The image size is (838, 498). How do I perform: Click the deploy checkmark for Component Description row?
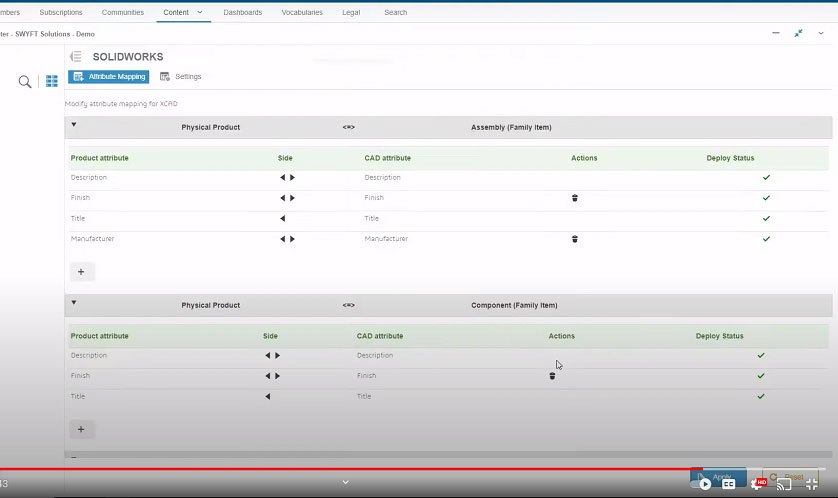click(761, 355)
